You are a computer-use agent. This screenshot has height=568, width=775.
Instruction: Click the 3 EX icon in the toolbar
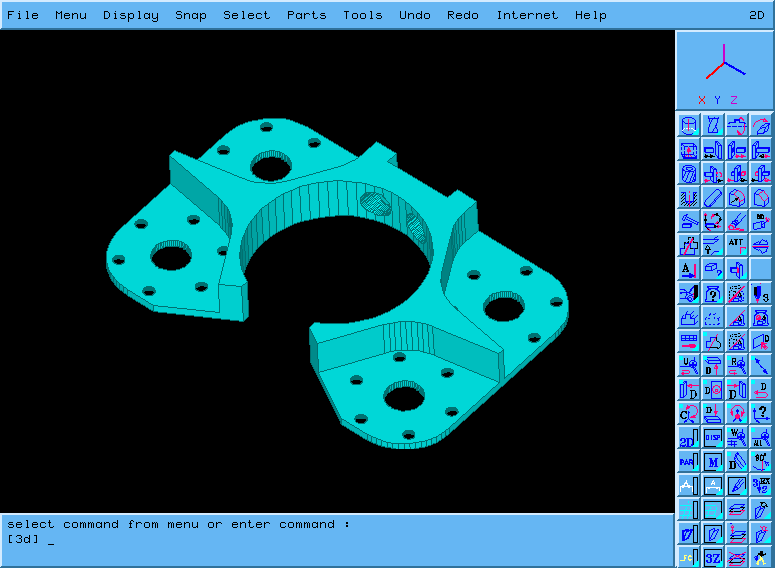point(761,485)
